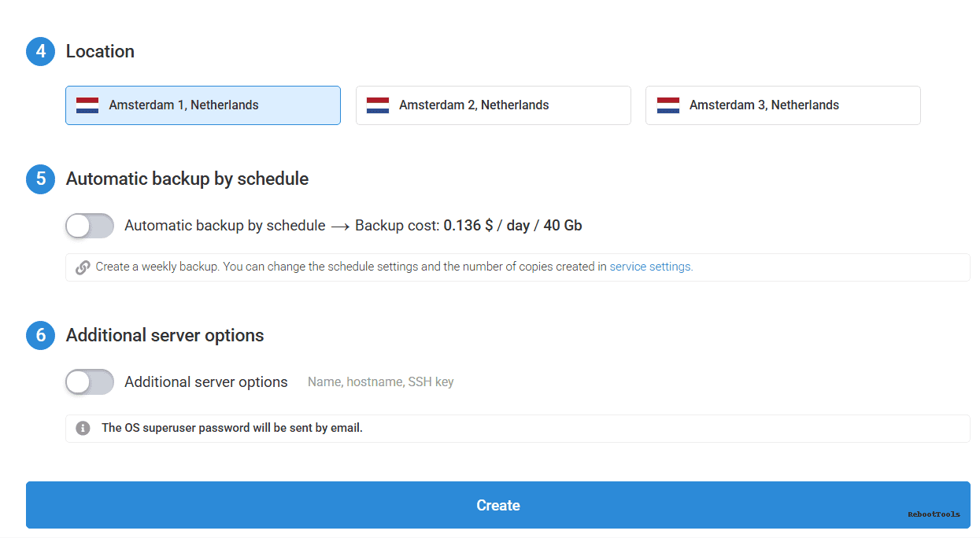Click the info icon next to superuser password note

[83, 428]
